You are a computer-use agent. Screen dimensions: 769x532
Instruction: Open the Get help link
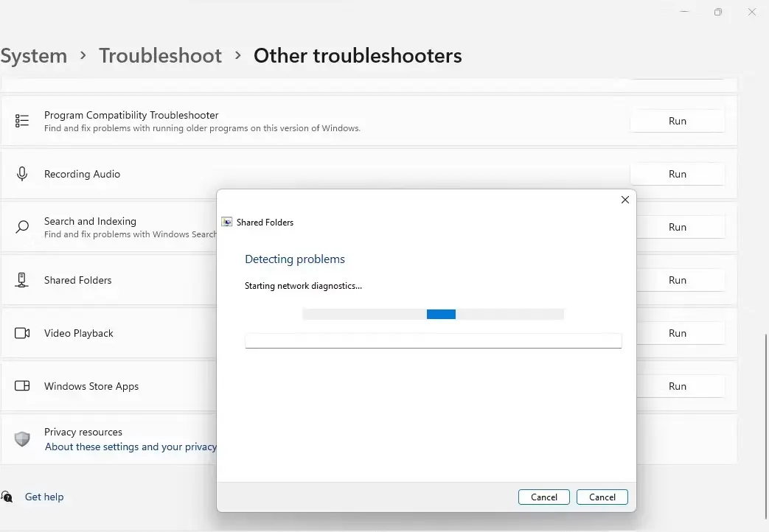pos(44,497)
